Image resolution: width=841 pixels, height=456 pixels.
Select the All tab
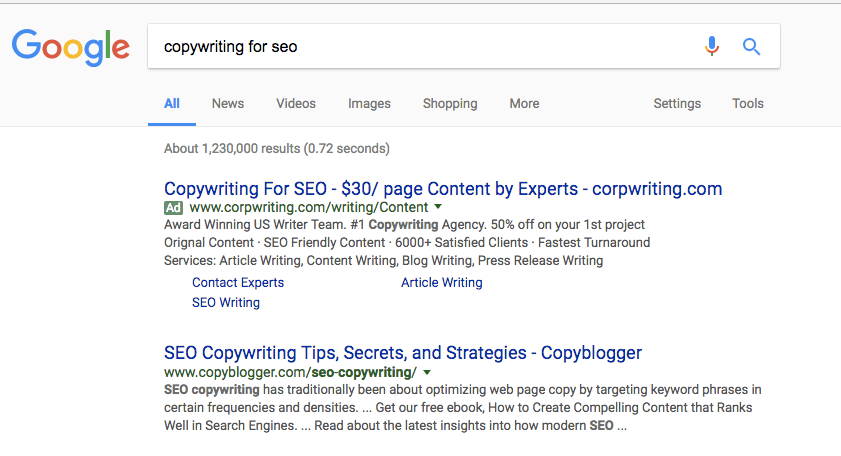[x=172, y=104]
